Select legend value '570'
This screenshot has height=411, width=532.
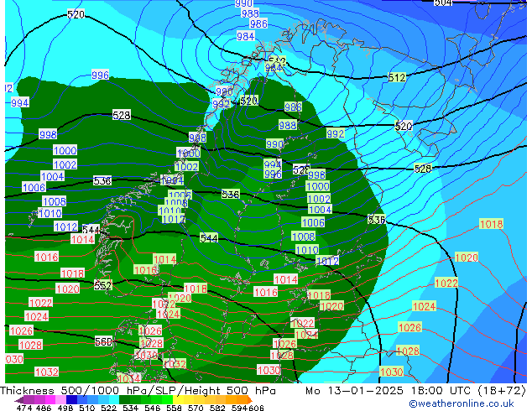[196, 408]
